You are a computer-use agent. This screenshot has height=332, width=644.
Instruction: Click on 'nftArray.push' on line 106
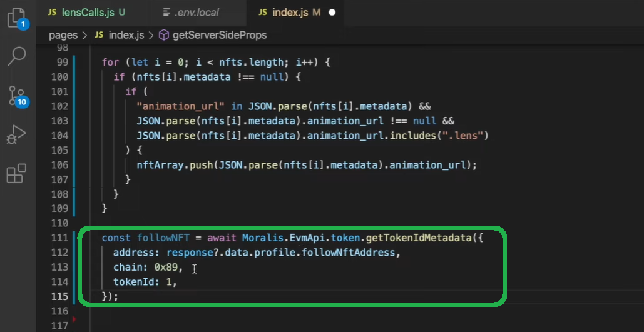pos(175,165)
